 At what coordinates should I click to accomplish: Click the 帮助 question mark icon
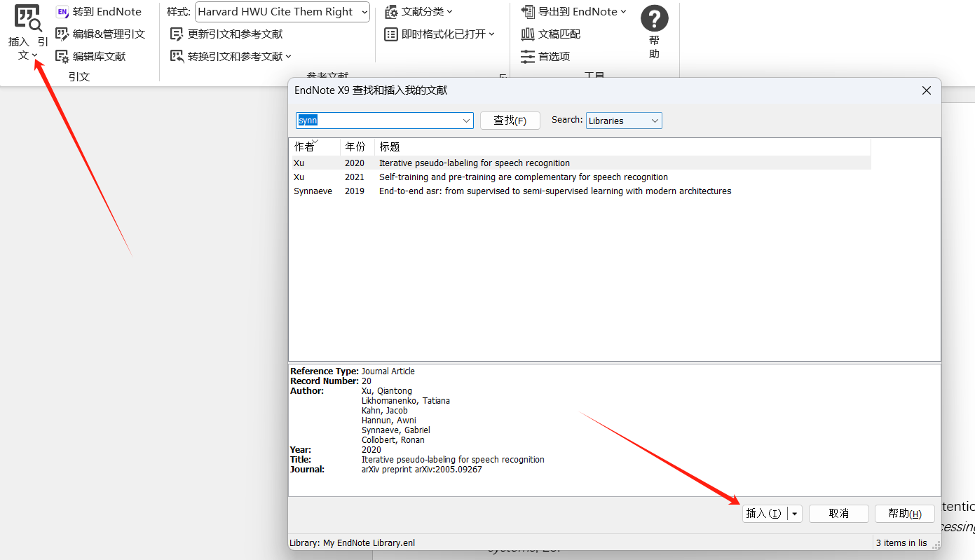click(654, 19)
